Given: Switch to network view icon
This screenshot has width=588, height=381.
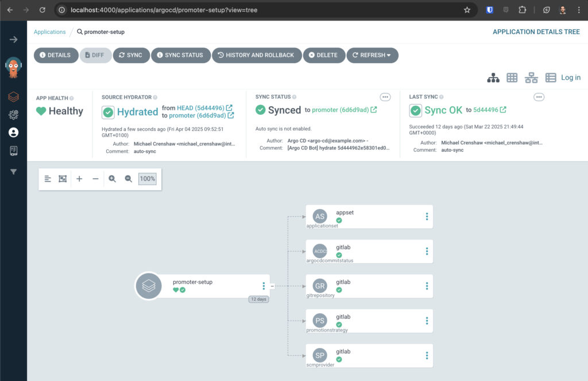Looking at the screenshot, I should tap(531, 78).
